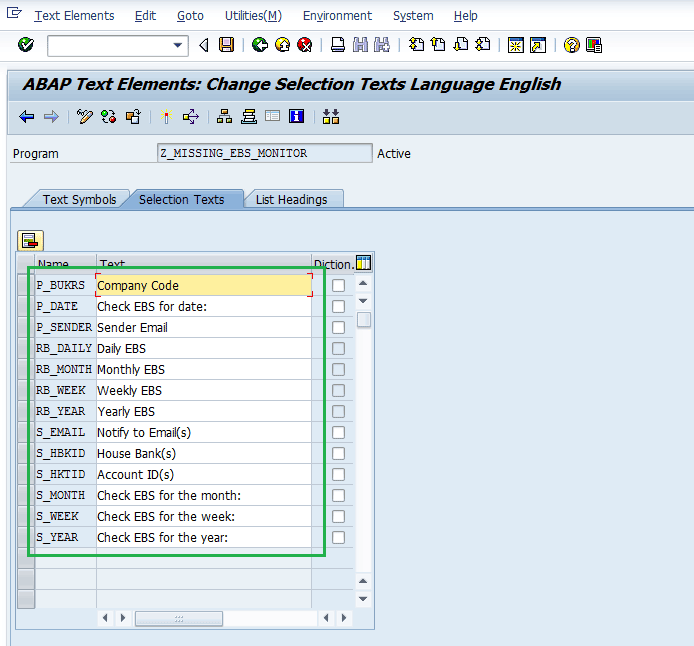This screenshot has width=694, height=646.
Task: Tick the Dictionary checkbox for S_YEAR
Action: coord(339,538)
